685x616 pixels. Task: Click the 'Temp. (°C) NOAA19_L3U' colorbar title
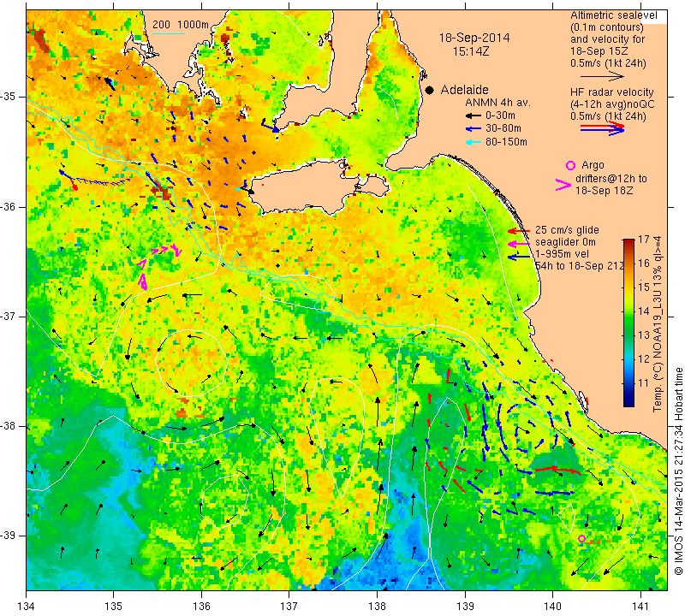point(658,324)
